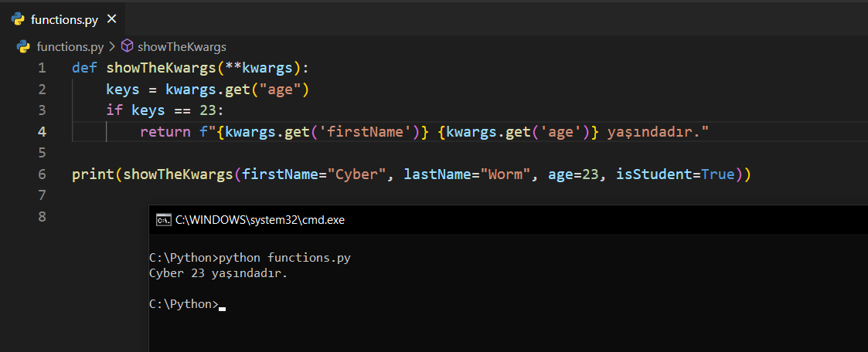The image size is (868, 352).
Task: Select the functions.py tab
Action: (64, 18)
